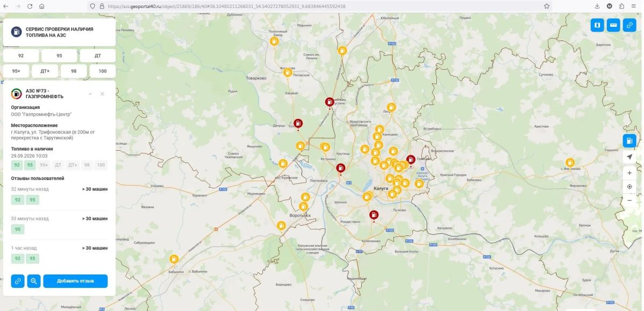The width and height of the screenshot is (644, 311).
Task: Close the АЗС №73 station panel
Action: [x=102, y=94]
